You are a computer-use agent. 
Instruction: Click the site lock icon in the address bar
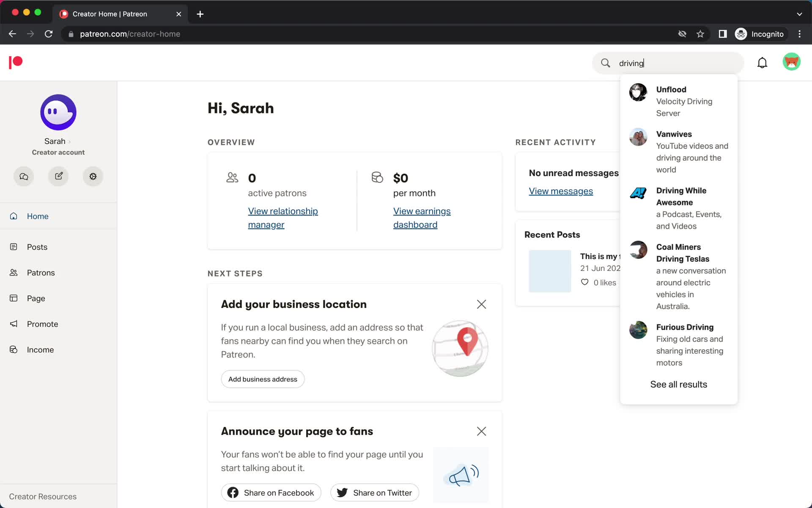tap(71, 34)
